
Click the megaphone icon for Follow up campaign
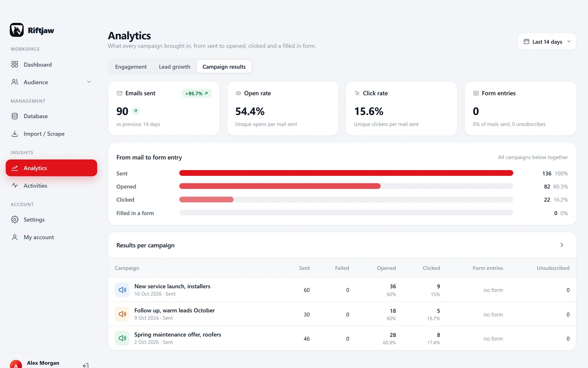click(x=122, y=314)
